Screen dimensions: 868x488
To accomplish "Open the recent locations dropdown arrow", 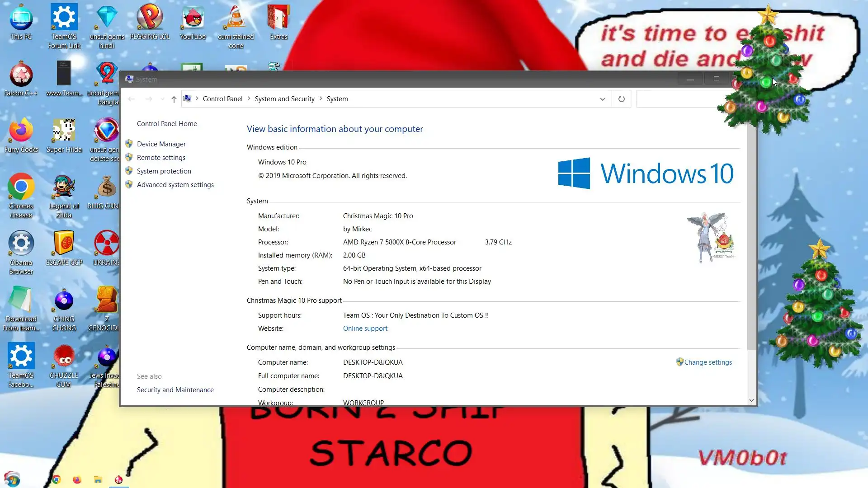I will coord(162,99).
